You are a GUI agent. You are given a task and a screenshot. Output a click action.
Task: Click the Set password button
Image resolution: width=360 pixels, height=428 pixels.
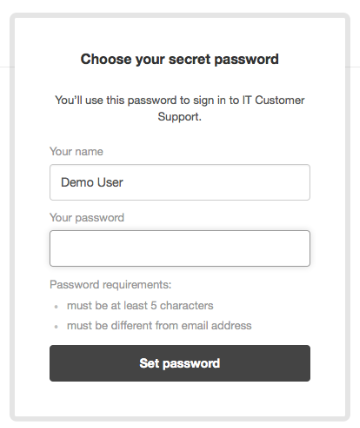click(180, 363)
